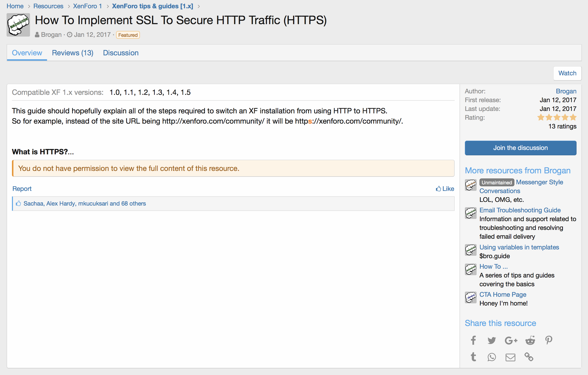Open Alex Hardy's profile from likes

click(60, 204)
